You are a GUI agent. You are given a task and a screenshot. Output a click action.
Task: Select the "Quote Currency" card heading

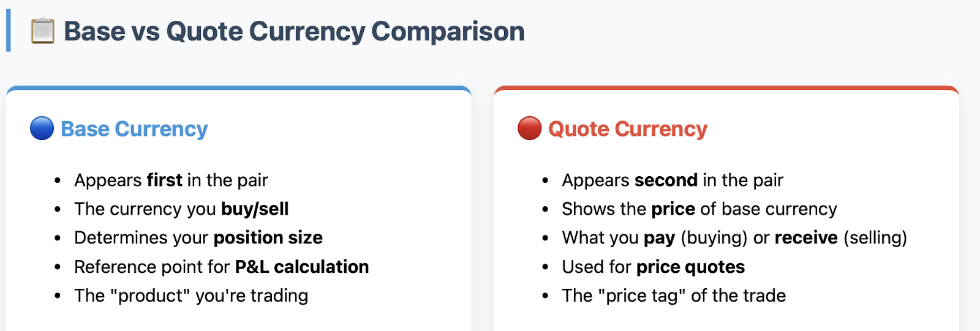click(628, 129)
